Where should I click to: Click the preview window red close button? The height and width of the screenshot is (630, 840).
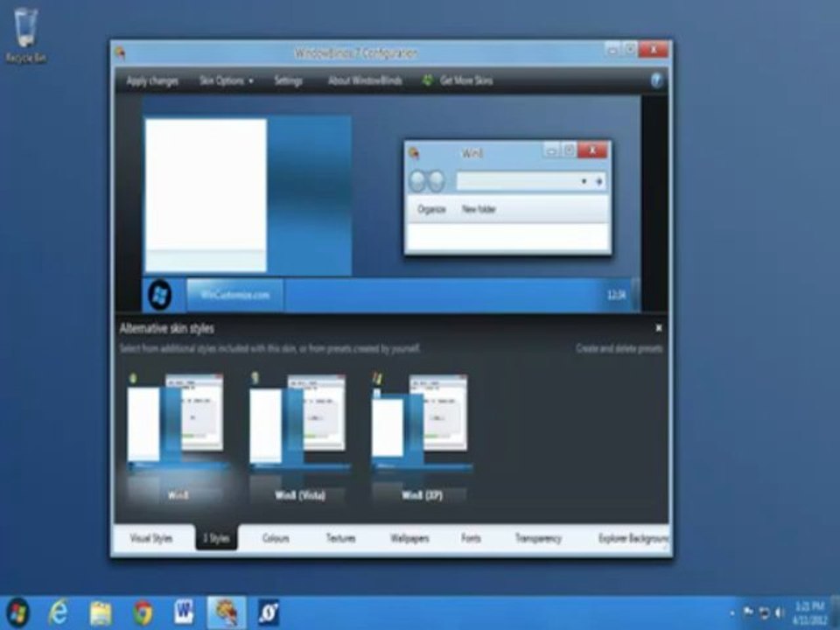click(592, 150)
